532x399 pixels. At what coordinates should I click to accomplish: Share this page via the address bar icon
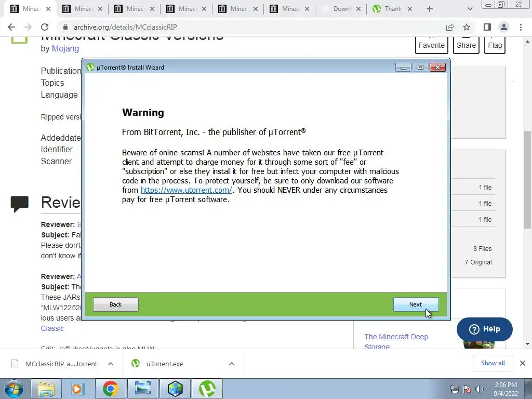pos(450,27)
